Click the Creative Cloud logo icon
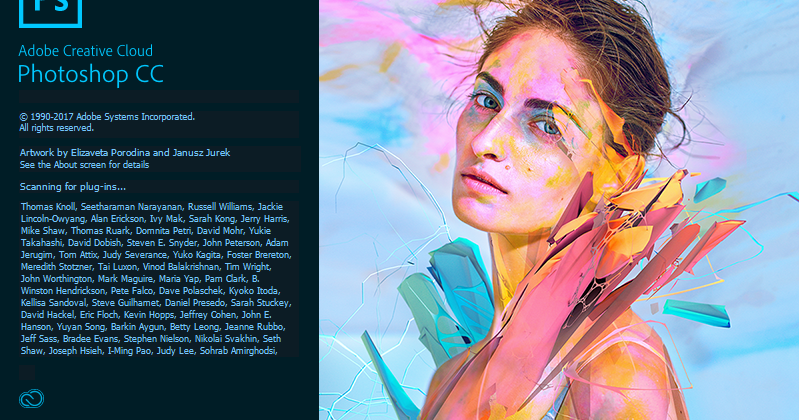This screenshot has width=799, height=420. [31, 399]
